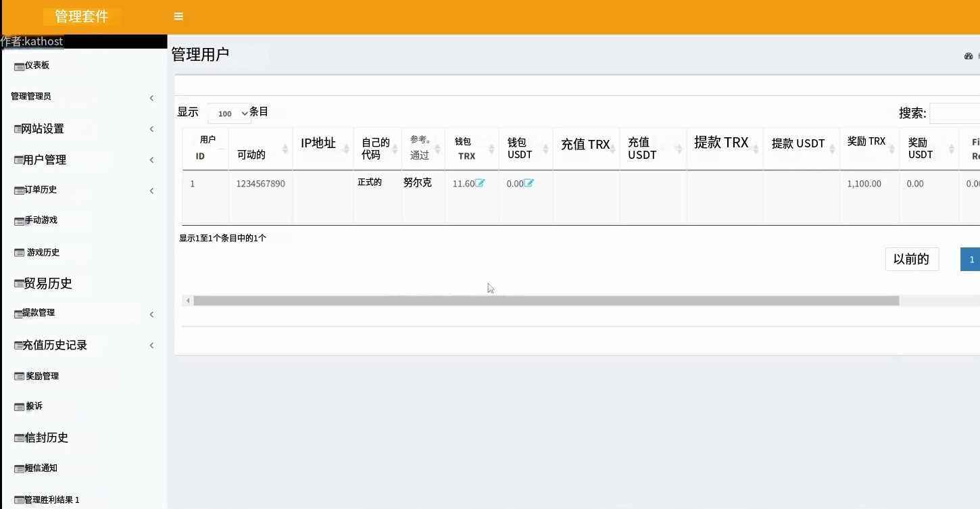Click the 搜索 input field
Image resolution: width=980 pixels, height=509 pixels.
click(955, 114)
